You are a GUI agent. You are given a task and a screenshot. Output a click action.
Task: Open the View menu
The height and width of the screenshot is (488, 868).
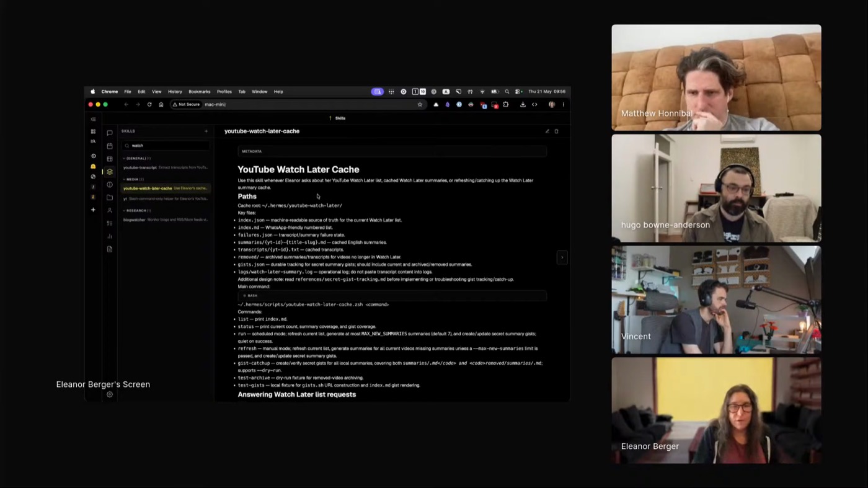(x=157, y=92)
